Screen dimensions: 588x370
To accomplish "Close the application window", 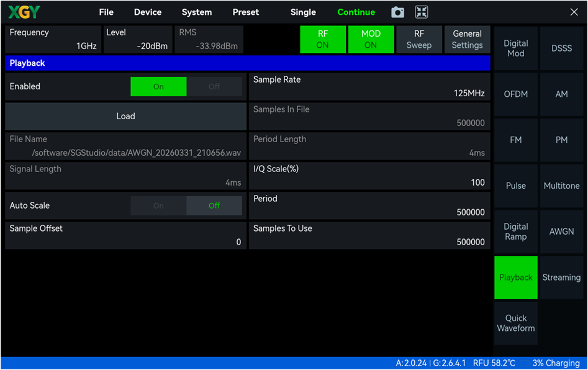I will click(x=574, y=12).
